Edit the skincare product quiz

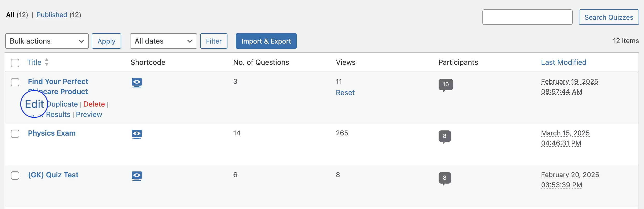point(34,104)
